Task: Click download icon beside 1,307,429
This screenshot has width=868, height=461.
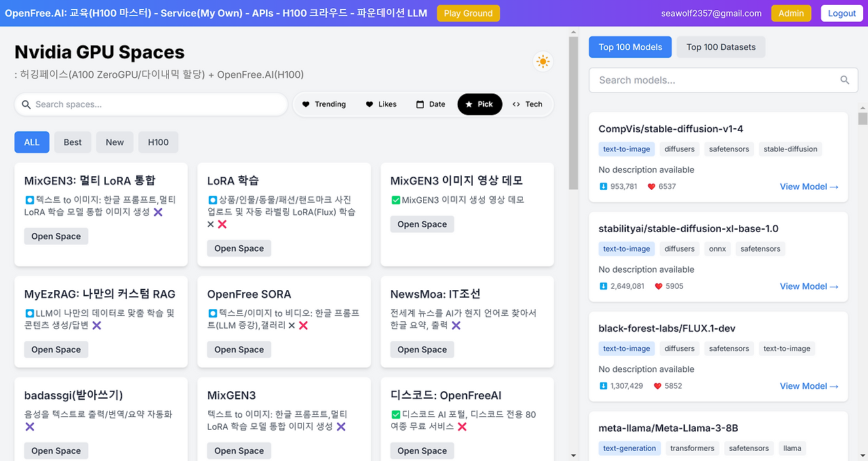Action: [x=604, y=386]
